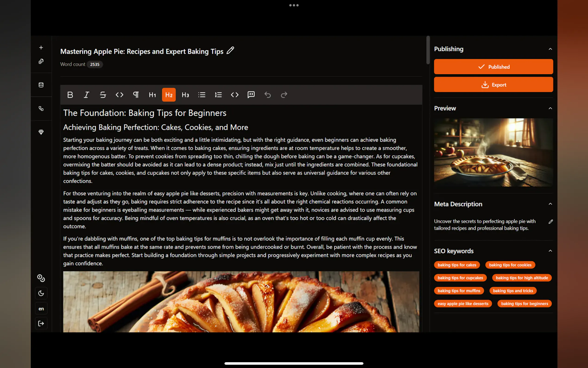
Task: Edit the article title pencil icon
Action: 230,51
